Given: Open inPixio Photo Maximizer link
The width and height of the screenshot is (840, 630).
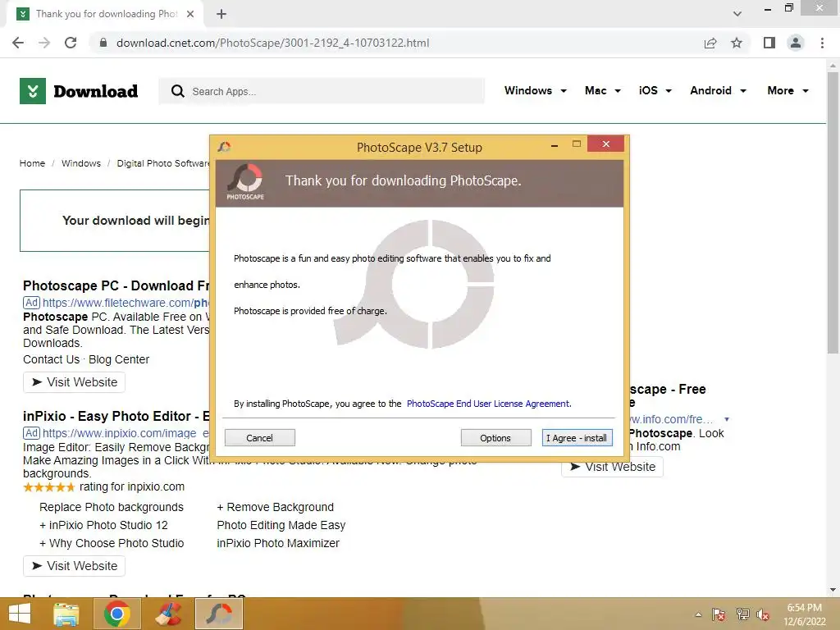Looking at the screenshot, I should (278, 543).
